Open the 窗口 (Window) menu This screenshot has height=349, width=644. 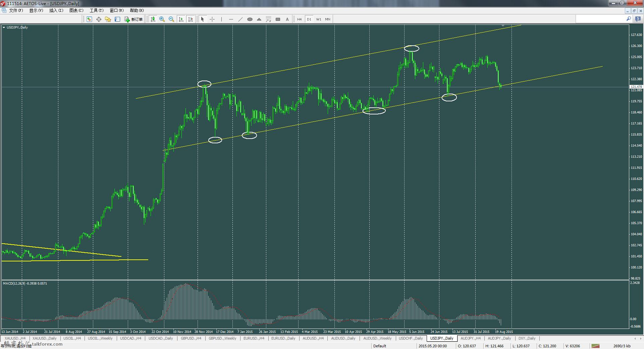click(117, 10)
